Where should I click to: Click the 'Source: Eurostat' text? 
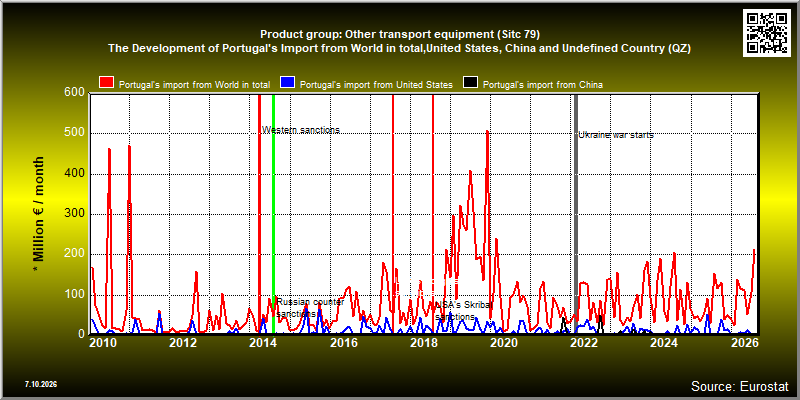[740, 385]
